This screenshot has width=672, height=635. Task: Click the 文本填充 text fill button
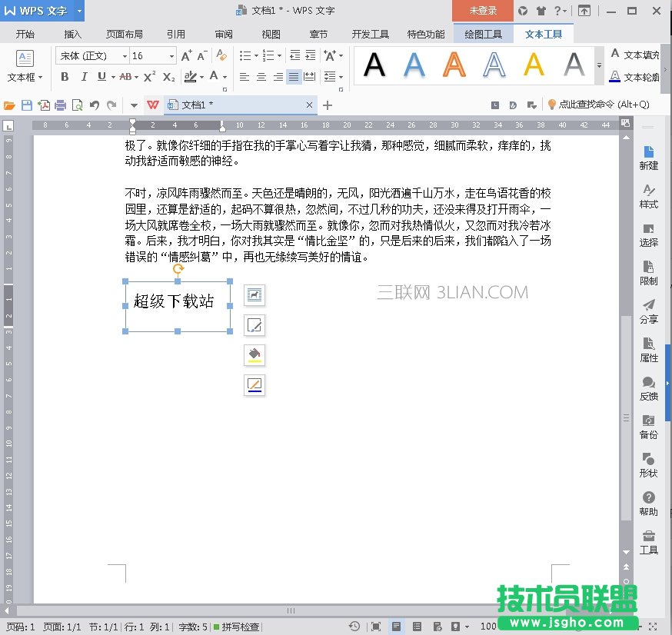[x=634, y=55]
